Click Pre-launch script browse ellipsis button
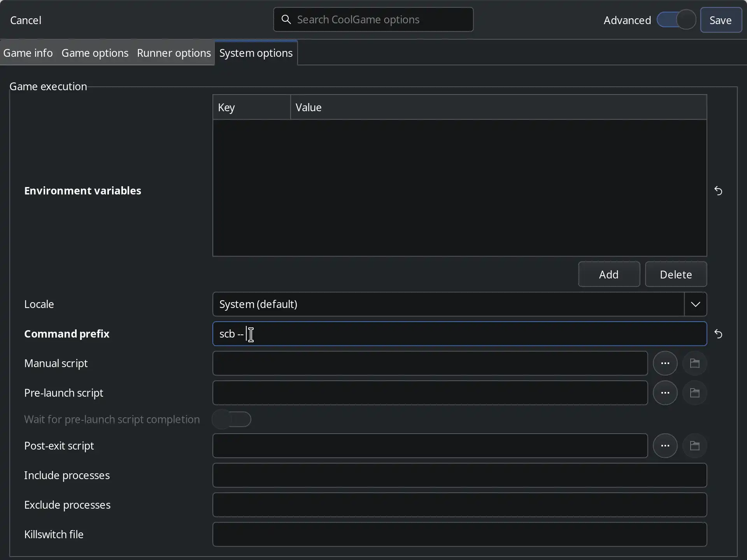Image resolution: width=747 pixels, height=560 pixels. [665, 393]
